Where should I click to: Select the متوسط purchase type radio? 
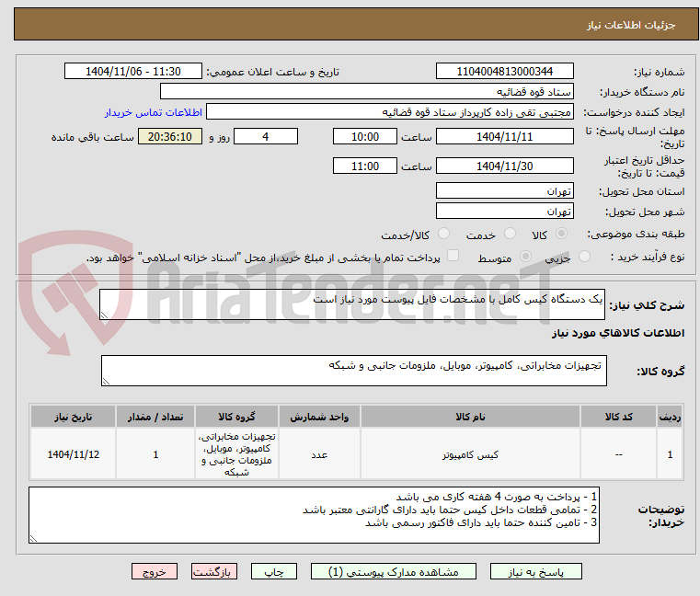point(525,257)
